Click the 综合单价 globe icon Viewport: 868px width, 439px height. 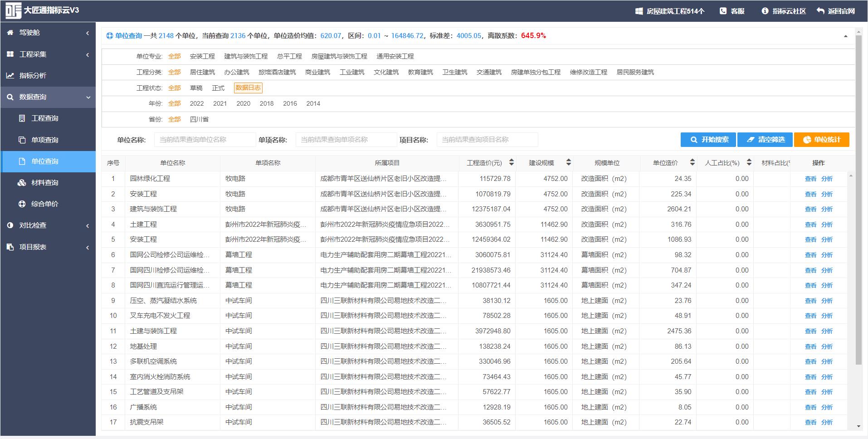pyautogui.click(x=22, y=204)
